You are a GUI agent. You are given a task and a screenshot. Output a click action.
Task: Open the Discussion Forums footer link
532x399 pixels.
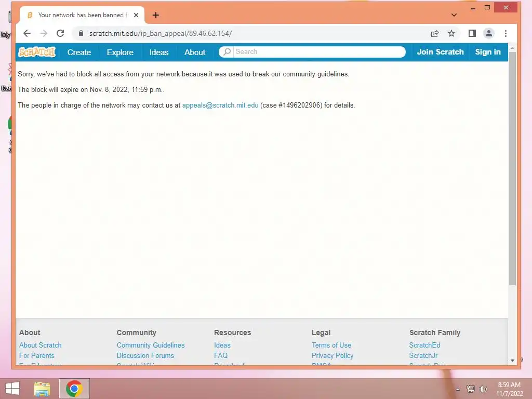(x=145, y=355)
